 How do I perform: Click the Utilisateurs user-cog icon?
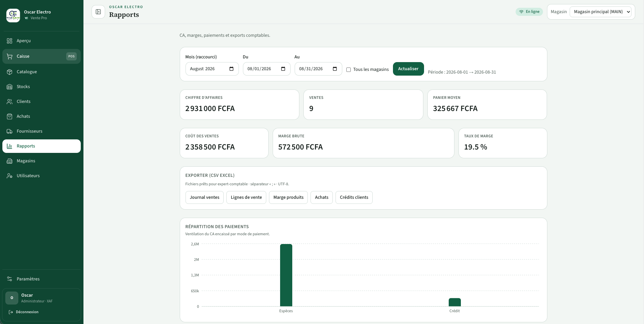click(x=9, y=176)
